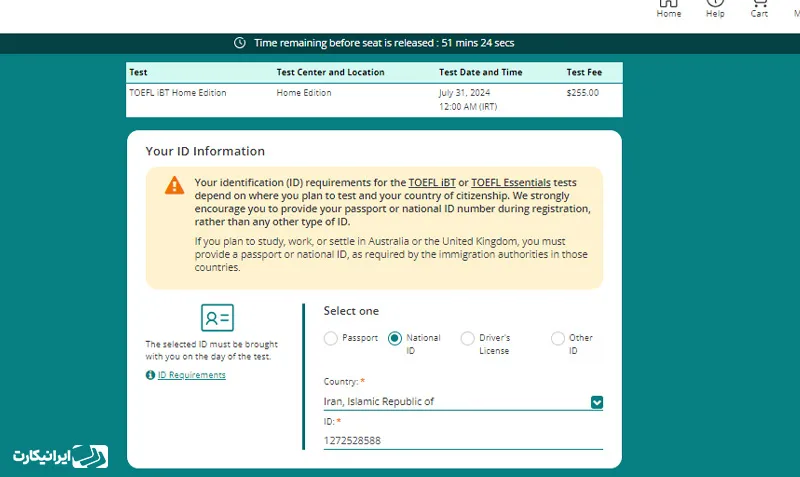Follow the TOEFL Essentials link in notice
The width and height of the screenshot is (800, 477).
[x=511, y=183]
